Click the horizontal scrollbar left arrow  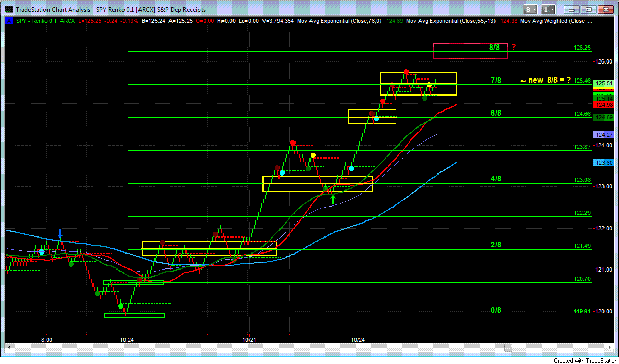tap(9, 347)
